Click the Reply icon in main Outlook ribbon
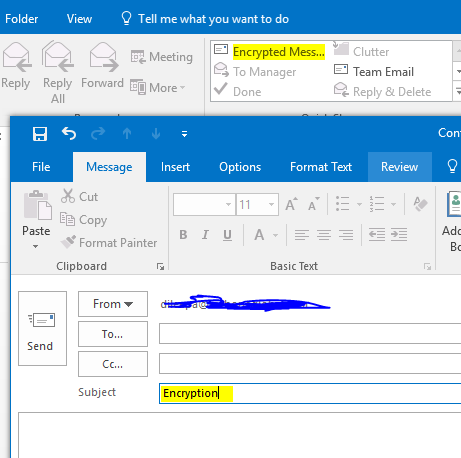 [16, 57]
